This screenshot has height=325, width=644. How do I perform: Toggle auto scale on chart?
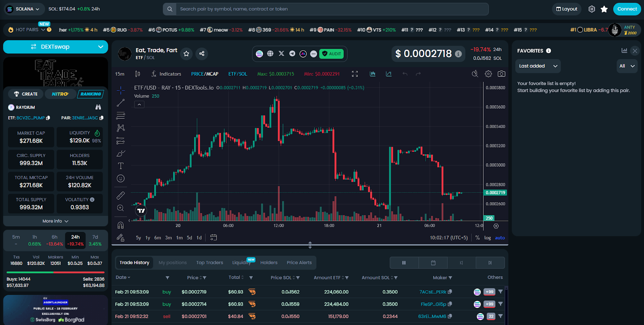[500, 238]
